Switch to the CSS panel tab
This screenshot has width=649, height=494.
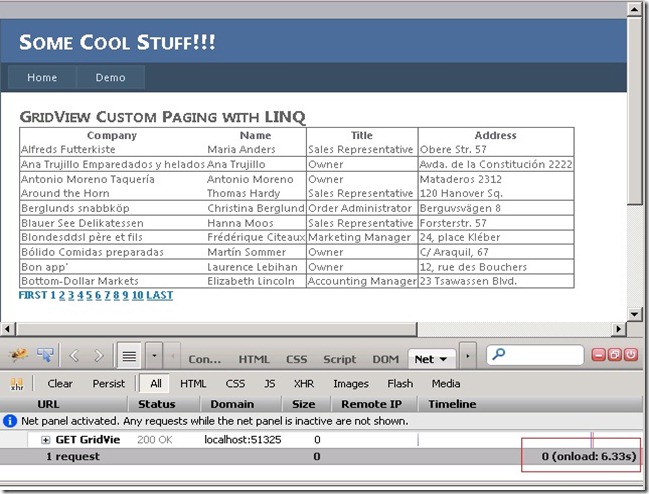296,359
